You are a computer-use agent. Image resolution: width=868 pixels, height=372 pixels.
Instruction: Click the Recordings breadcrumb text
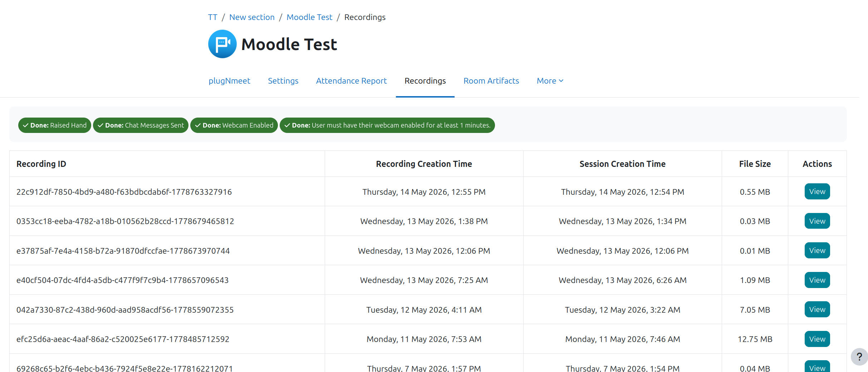[365, 17]
